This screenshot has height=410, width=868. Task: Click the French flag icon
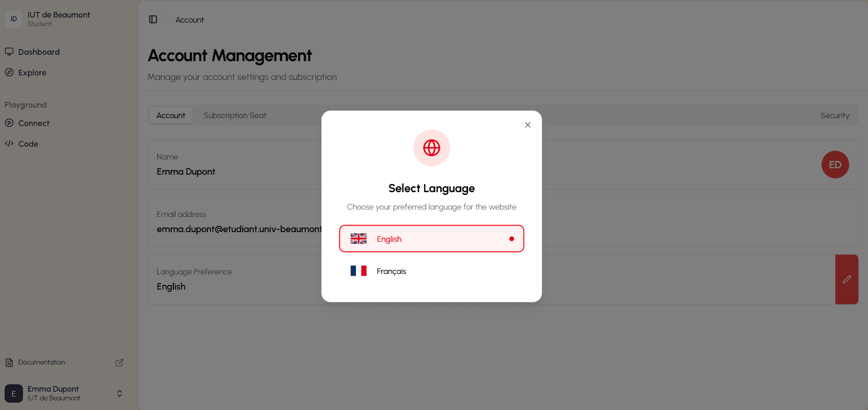(x=359, y=271)
